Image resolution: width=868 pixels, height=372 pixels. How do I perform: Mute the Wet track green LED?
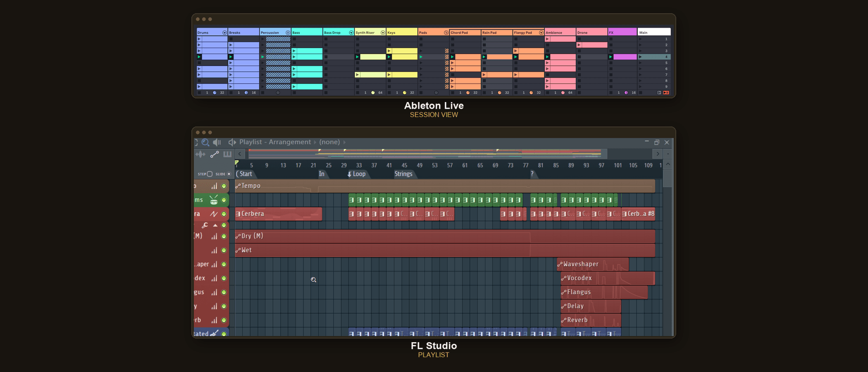click(224, 250)
